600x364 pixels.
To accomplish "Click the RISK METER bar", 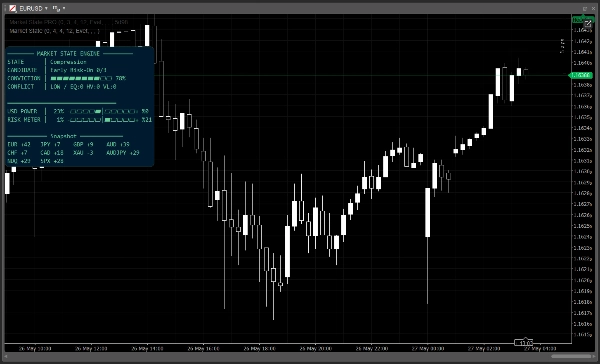I will tap(103, 120).
